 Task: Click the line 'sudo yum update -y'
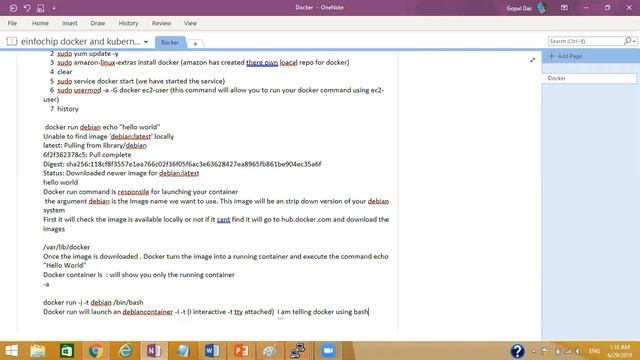(88, 53)
